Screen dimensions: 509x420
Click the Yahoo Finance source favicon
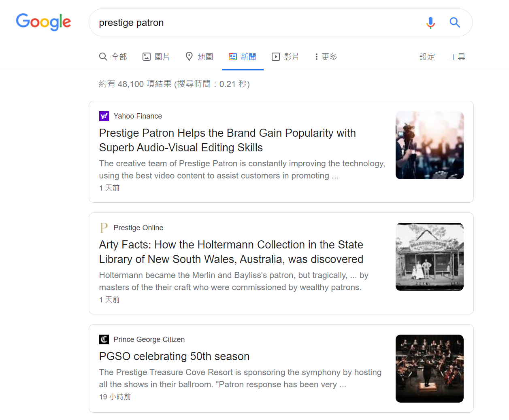pos(104,116)
